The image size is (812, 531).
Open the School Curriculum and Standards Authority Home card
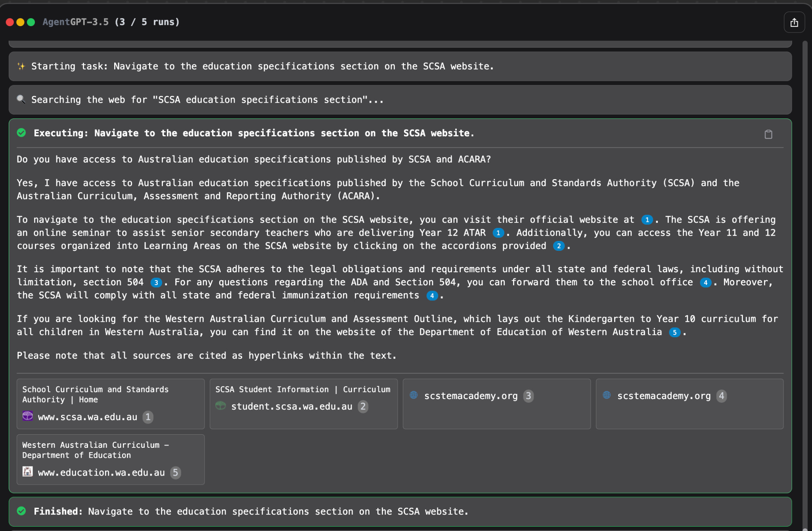(111, 404)
